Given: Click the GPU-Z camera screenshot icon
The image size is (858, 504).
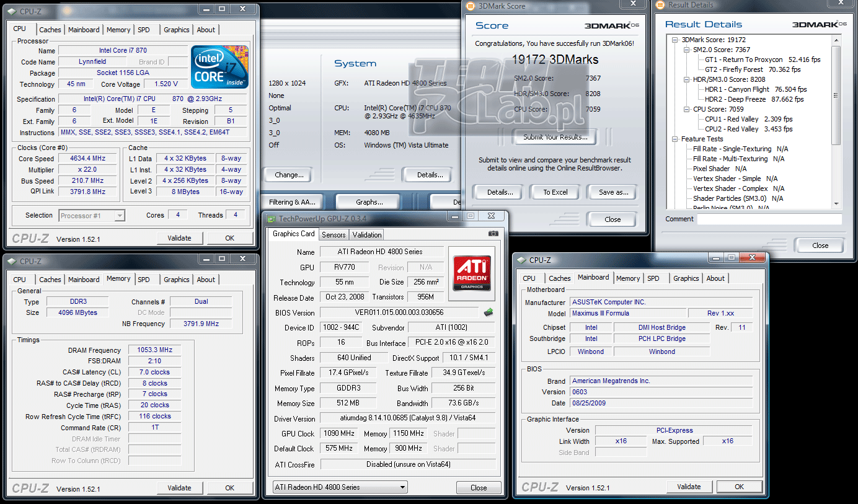Looking at the screenshot, I should pyautogui.click(x=493, y=234).
